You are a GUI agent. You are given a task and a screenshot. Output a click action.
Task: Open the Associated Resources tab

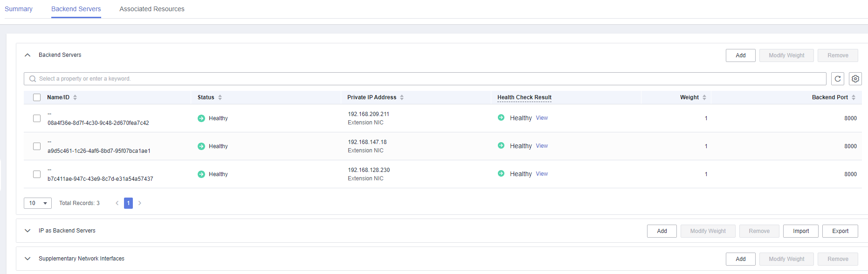pyautogui.click(x=152, y=9)
